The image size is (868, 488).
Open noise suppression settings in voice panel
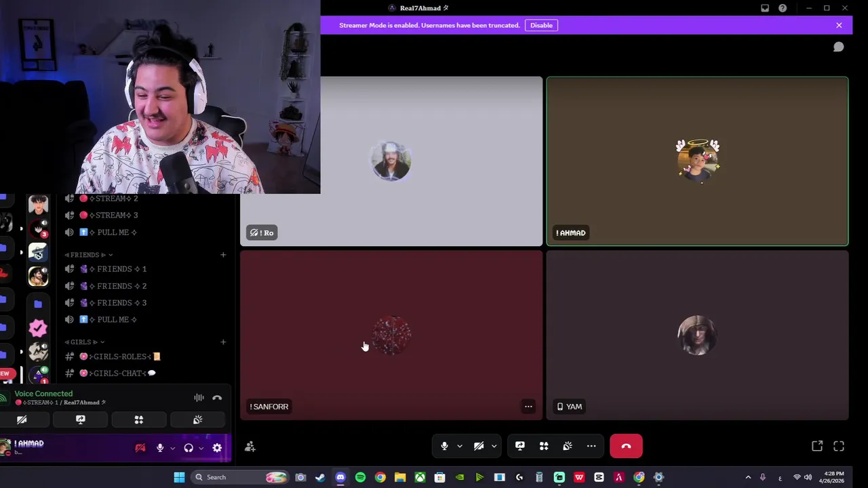199,398
